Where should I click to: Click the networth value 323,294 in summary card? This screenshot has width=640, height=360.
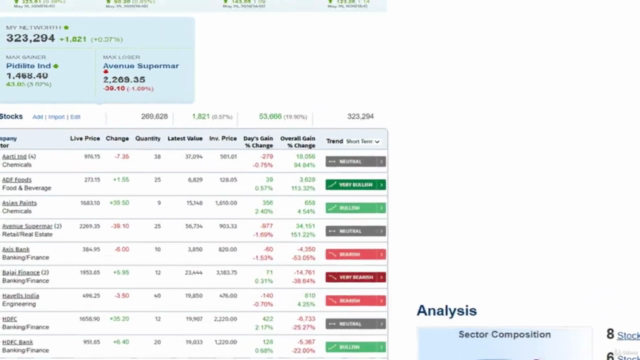point(30,38)
